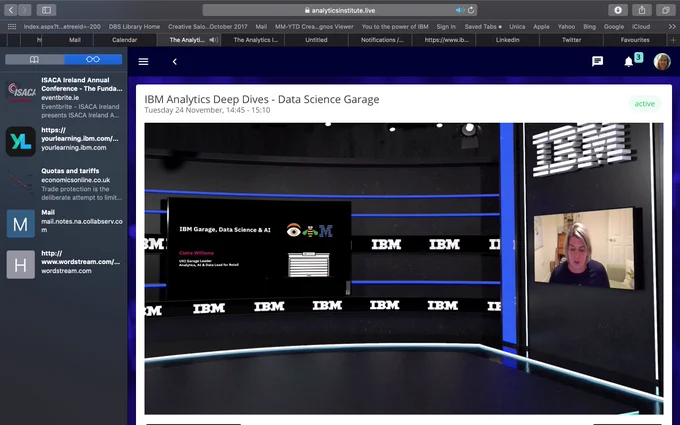The width and height of the screenshot is (680, 425).
Task: Switch to the Calendar tab
Action: pos(124,40)
